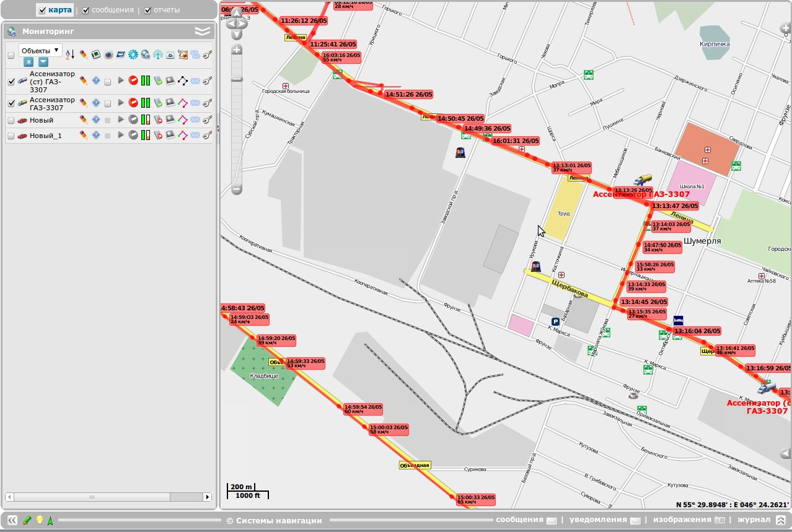Click the antenna signal icon in the header
This screenshot has width=792, height=532.
point(157,55)
